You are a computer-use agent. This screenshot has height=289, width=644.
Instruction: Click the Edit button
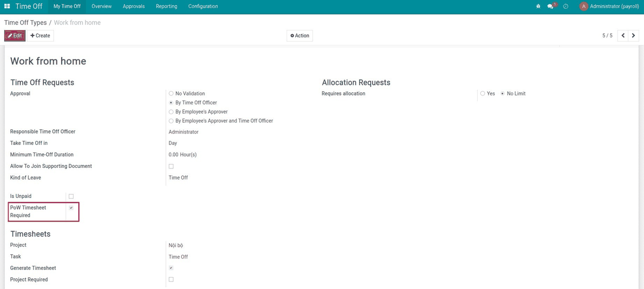[15, 35]
